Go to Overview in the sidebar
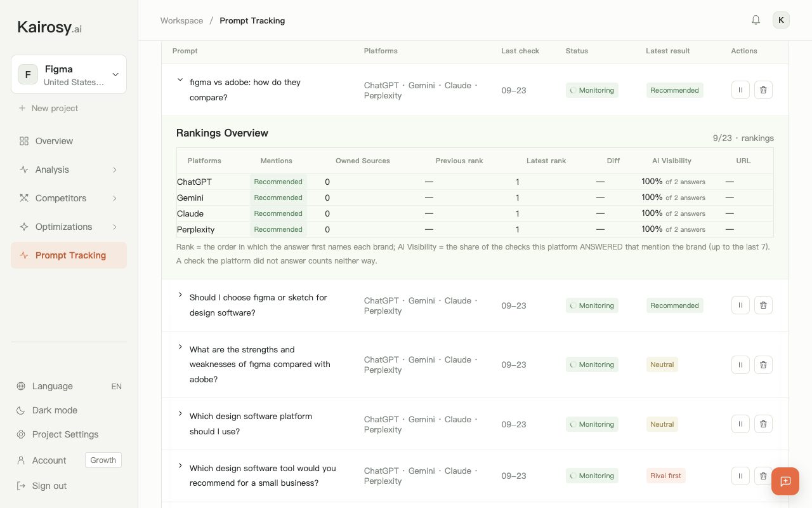This screenshot has height=508, width=812. 69,141
